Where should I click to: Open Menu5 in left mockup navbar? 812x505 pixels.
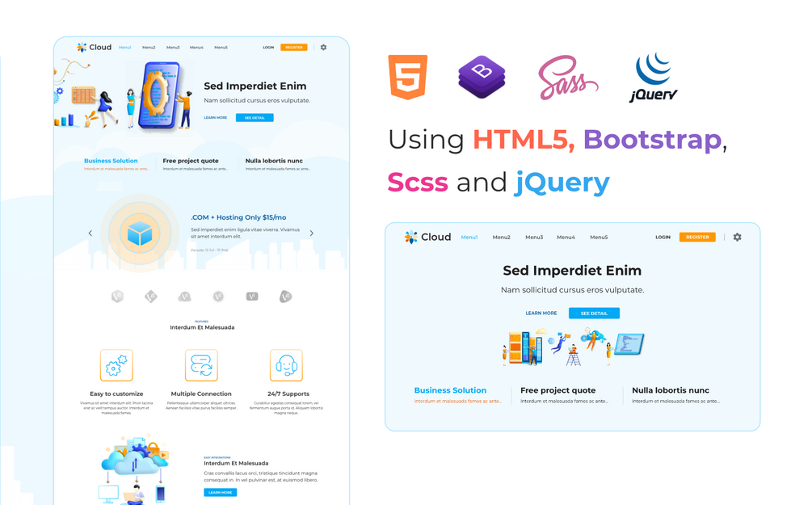(x=221, y=48)
